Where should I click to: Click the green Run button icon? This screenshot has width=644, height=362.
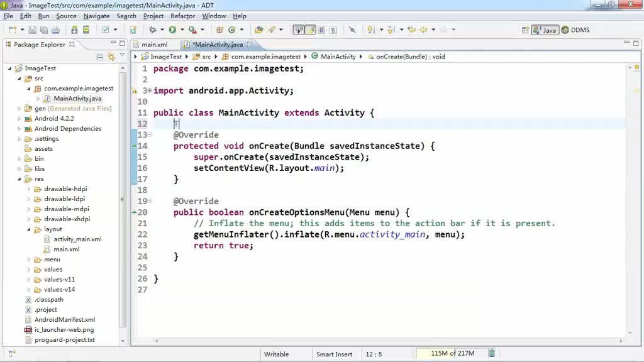pos(172,30)
